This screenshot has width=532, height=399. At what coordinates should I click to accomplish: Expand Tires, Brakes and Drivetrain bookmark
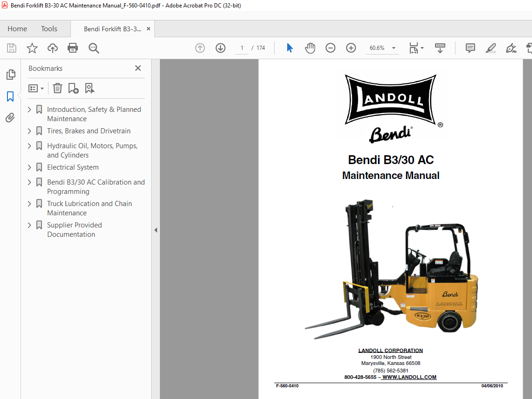pos(29,131)
